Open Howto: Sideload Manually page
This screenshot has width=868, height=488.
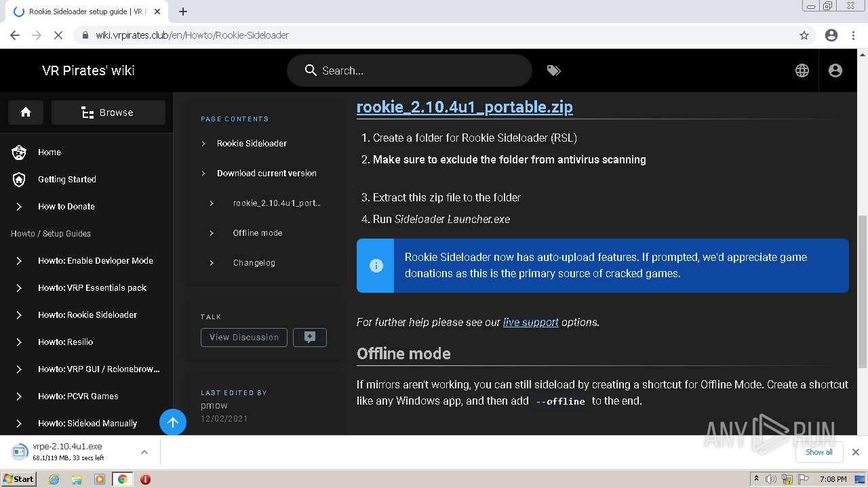[x=87, y=424]
